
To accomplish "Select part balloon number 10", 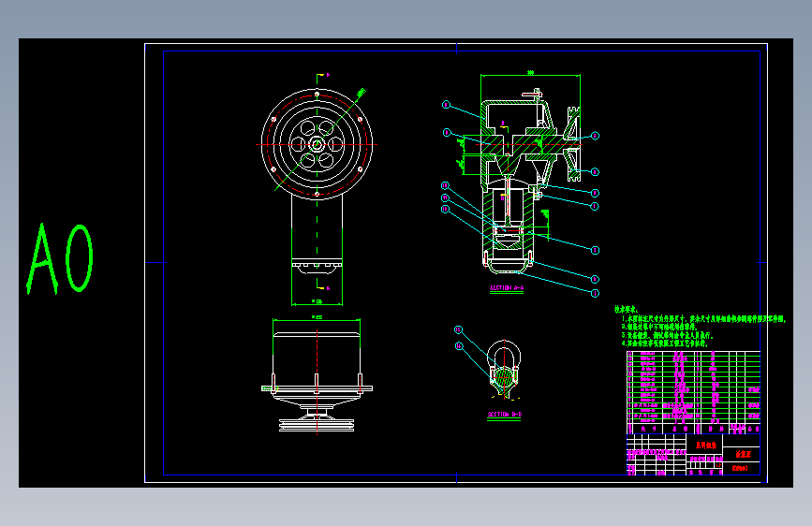I will pyautogui.click(x=445, y=185).
